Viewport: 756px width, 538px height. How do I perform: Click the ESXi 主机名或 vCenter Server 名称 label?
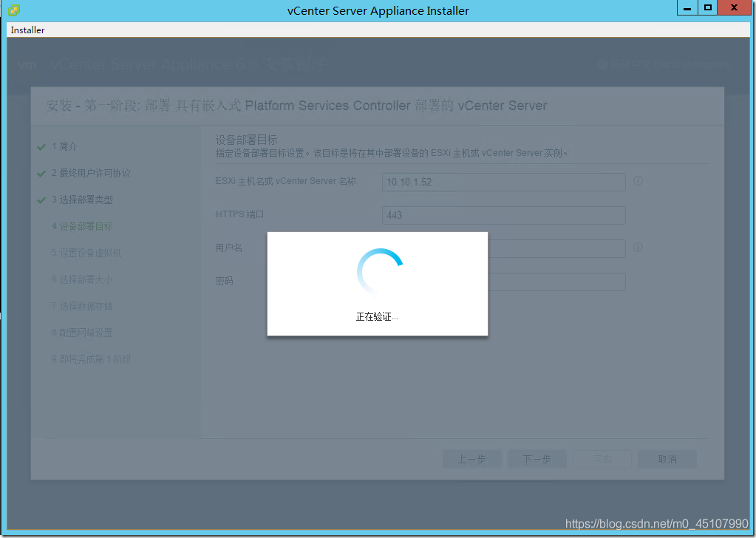click(x=286, y=181)
